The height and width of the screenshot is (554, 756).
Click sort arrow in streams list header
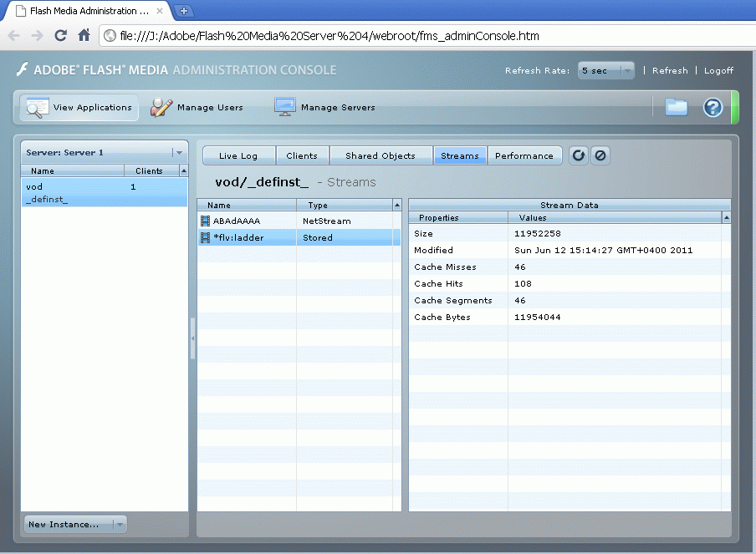click(396, 206)
